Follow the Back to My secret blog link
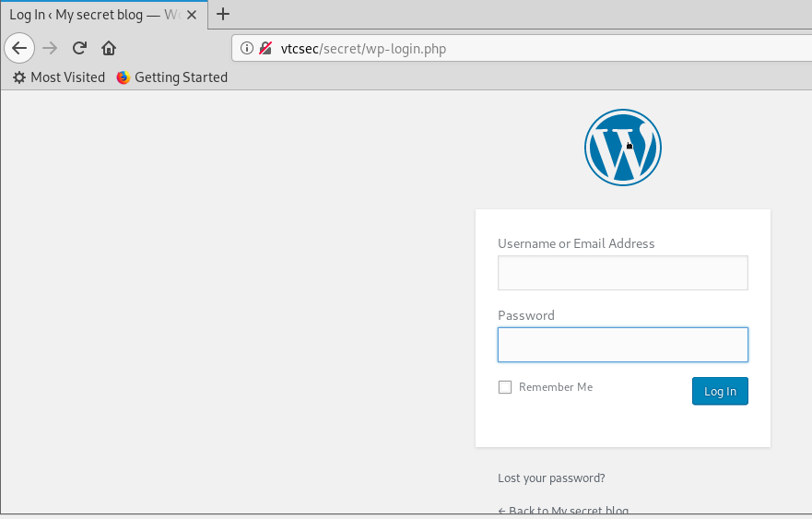 click(x=563, y=511)
